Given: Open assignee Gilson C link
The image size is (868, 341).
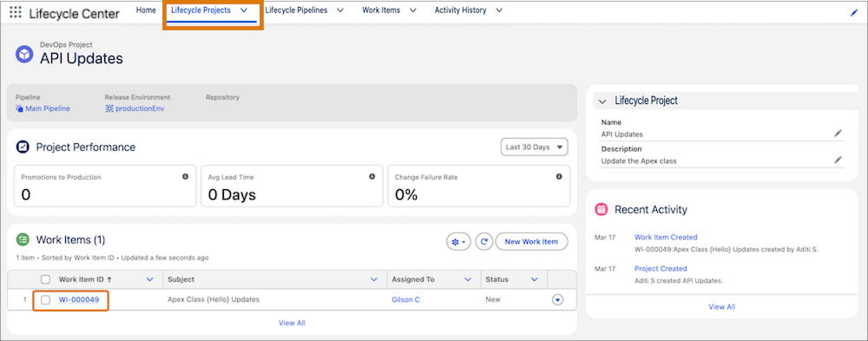Looking at the screenshot, I should (405, 299).
